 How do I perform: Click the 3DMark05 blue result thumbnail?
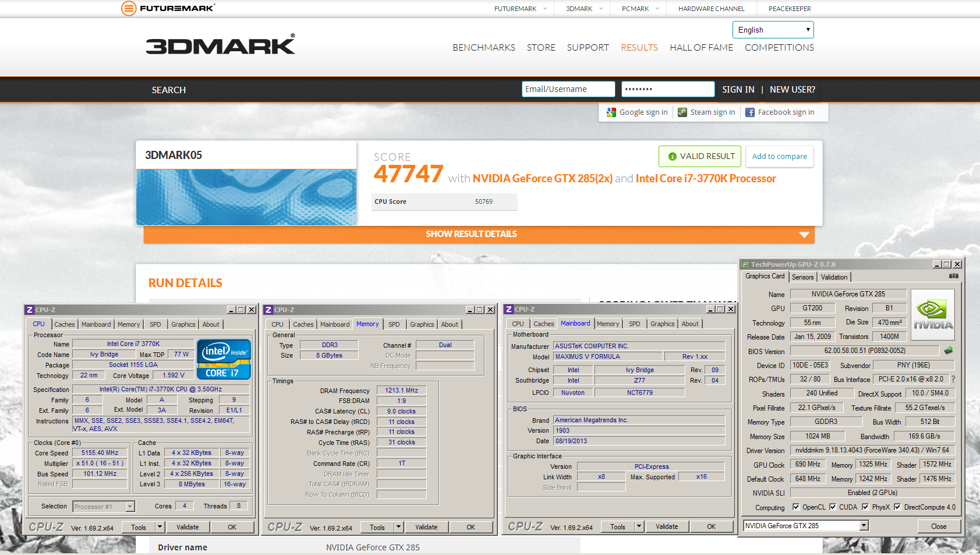pyautogui.click(x=246, y=197)
